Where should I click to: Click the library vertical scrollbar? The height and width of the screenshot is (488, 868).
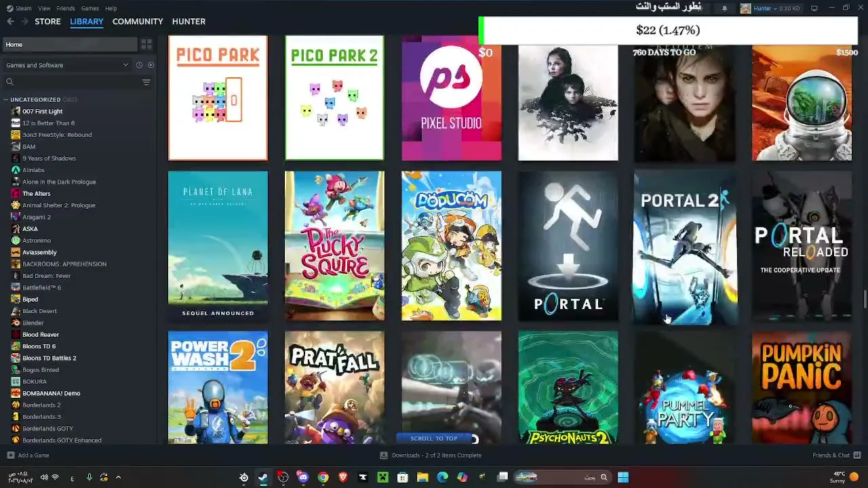pos(865,299)
